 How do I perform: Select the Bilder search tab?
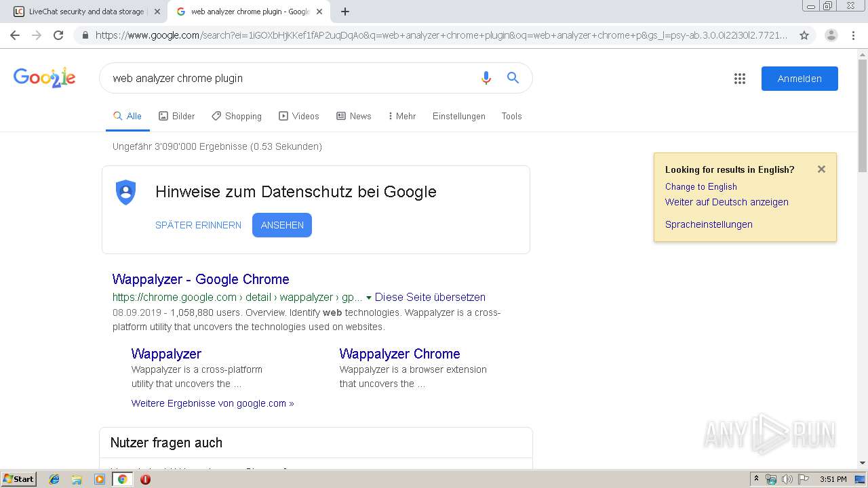click(x=176, y=116)
